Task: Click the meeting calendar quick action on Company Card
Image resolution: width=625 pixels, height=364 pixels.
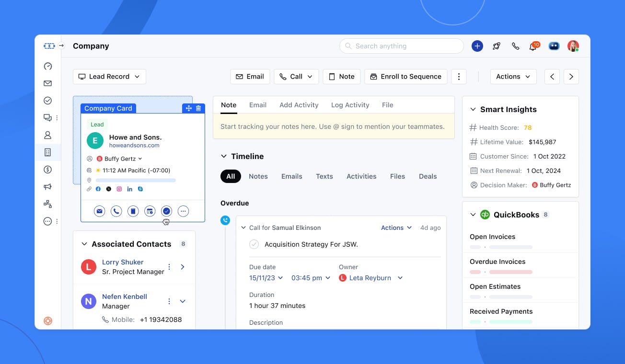Action: point(150,211)
